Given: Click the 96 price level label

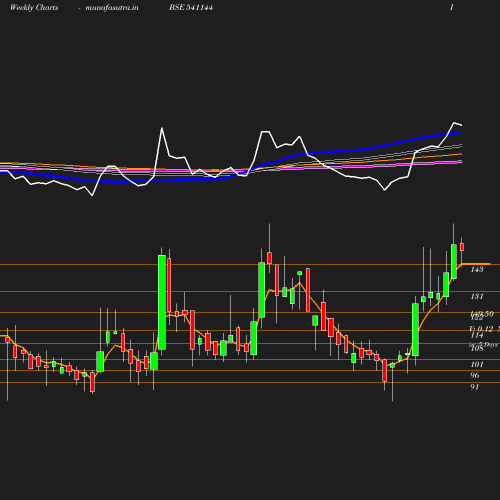Looking at the screenshot, I should 475,375.
